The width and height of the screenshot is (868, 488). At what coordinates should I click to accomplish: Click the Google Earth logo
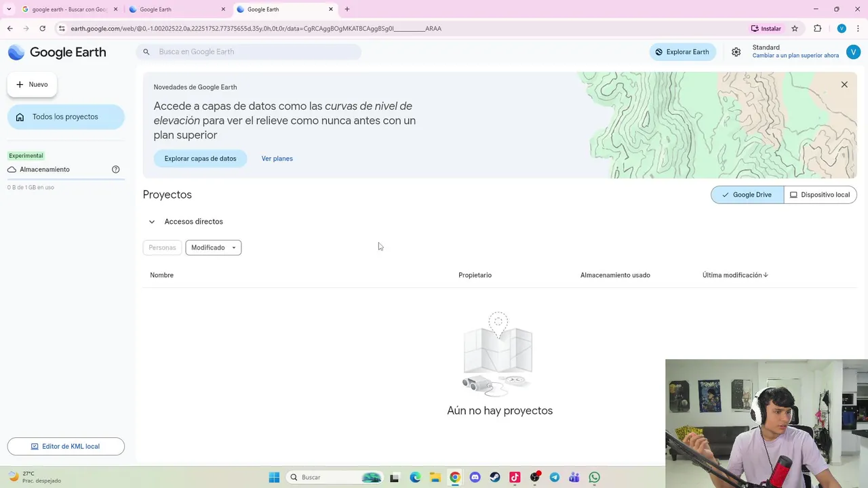point(57,52)
